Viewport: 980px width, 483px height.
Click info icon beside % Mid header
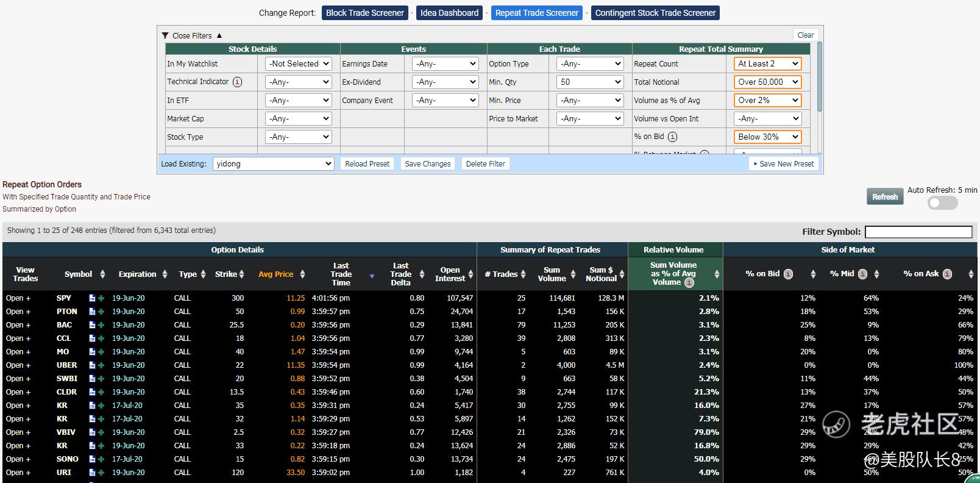[862, 274]
